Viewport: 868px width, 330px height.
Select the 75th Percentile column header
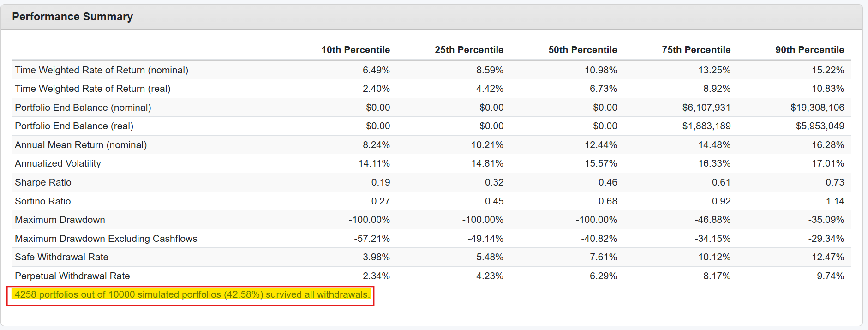(x=696, y=50)
